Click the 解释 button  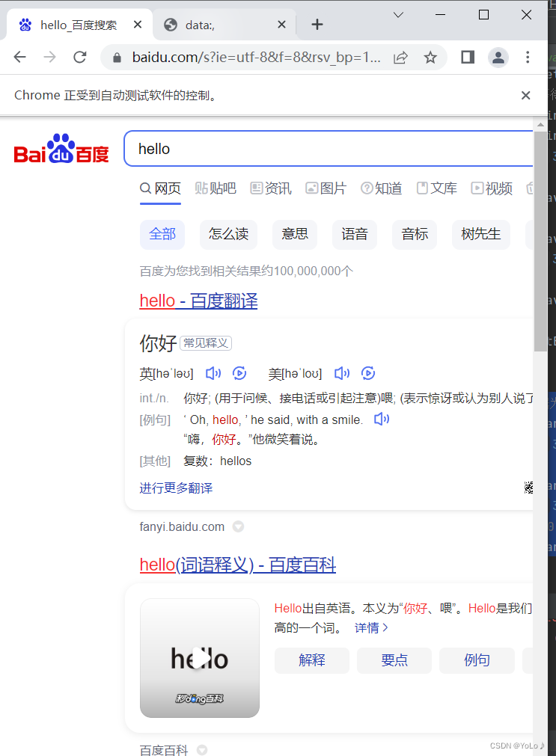point(312,660)
